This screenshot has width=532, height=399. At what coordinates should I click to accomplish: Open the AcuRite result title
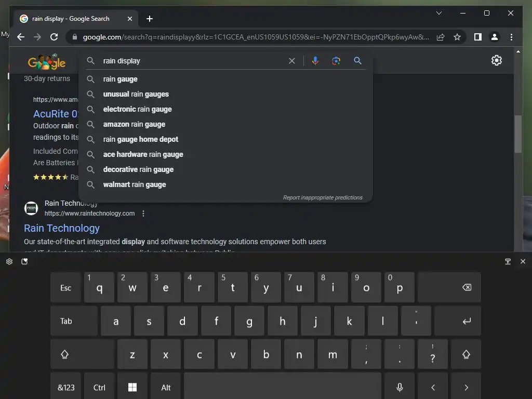click(x=56, y=114)
